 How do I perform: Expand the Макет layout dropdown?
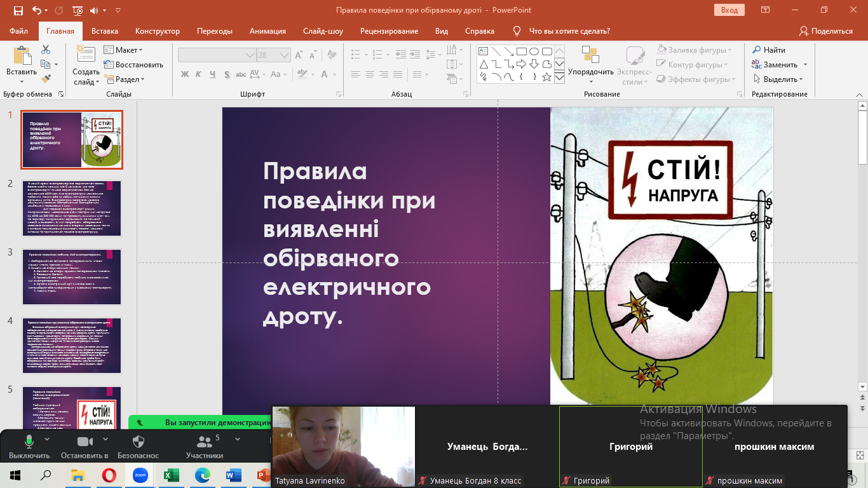[x=140, y=50]
